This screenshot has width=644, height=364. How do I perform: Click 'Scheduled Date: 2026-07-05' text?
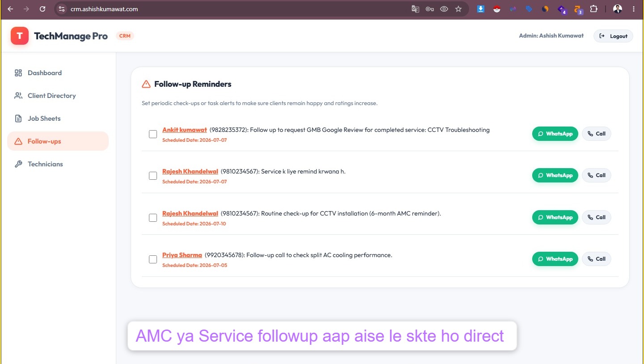tap(195, 265)
